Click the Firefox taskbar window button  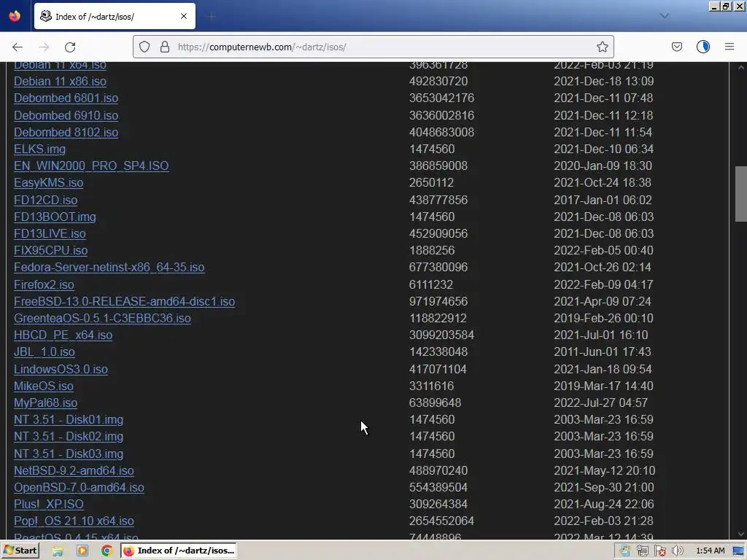179,551
